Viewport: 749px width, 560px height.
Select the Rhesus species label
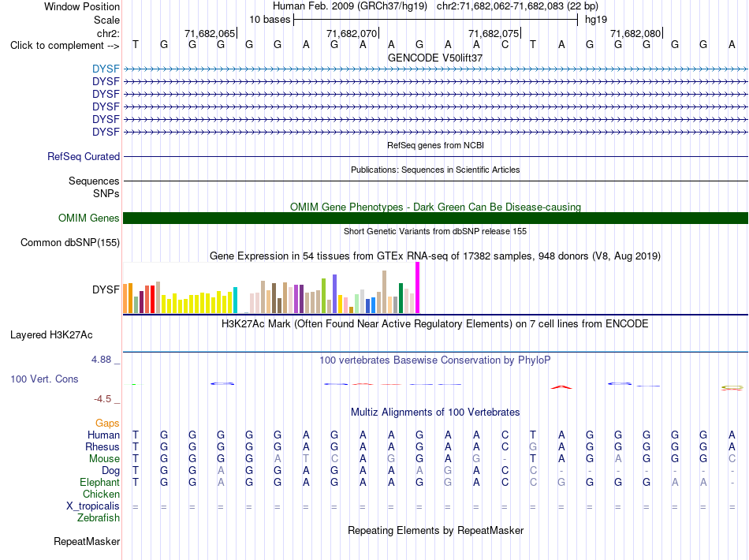click(x=102, y=446)
